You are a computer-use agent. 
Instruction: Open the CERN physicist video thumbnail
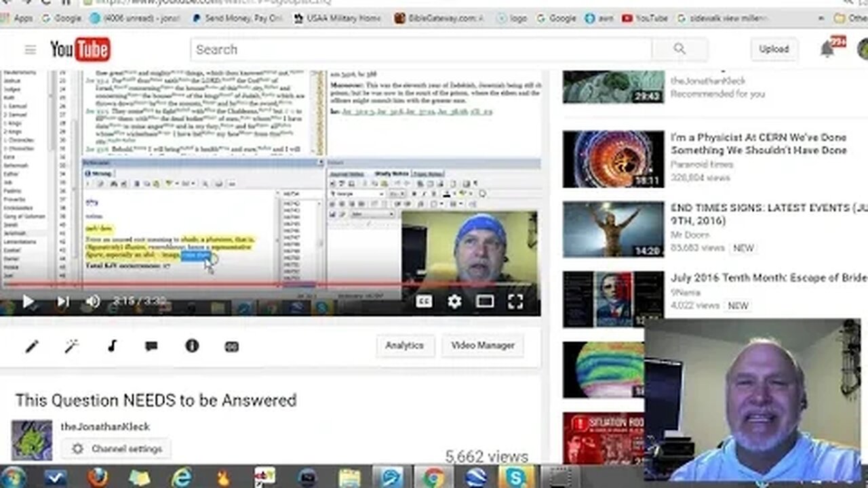coord(614,159)
